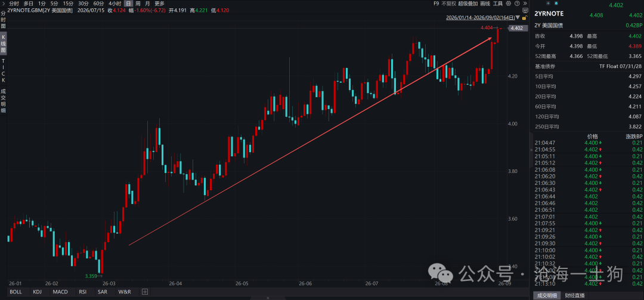This screenshot has height=300, width=644.
Task: Click the 60日平均 value 4.211
Action: pyautogui.click(x=635, y=106)
